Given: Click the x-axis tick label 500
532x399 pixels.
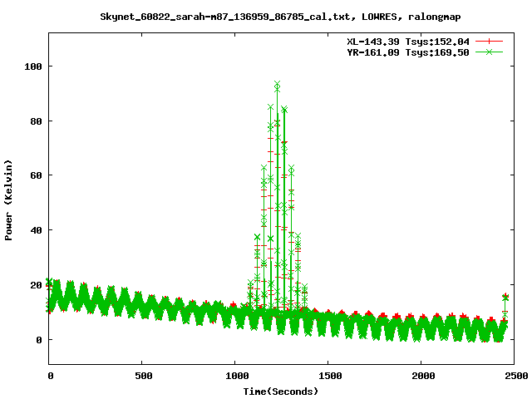Looking at the screenshot, I should pyautogui.click(x=144, y=376).
